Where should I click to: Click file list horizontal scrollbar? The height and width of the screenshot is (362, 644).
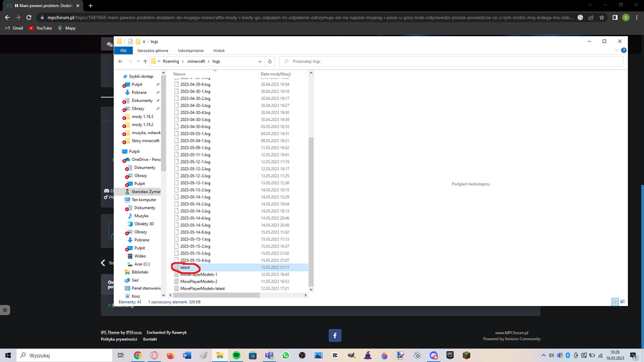[x=216, y=295]
